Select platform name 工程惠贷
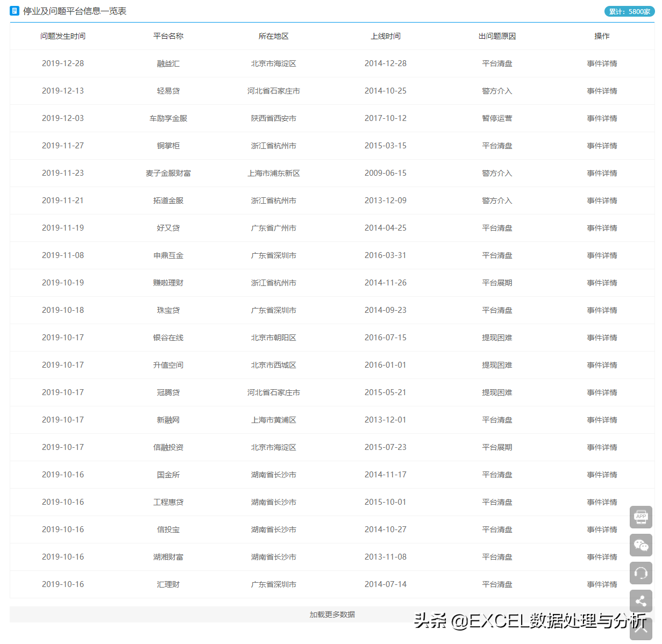This screenshot has width=662, height=644. click(168, 502)
